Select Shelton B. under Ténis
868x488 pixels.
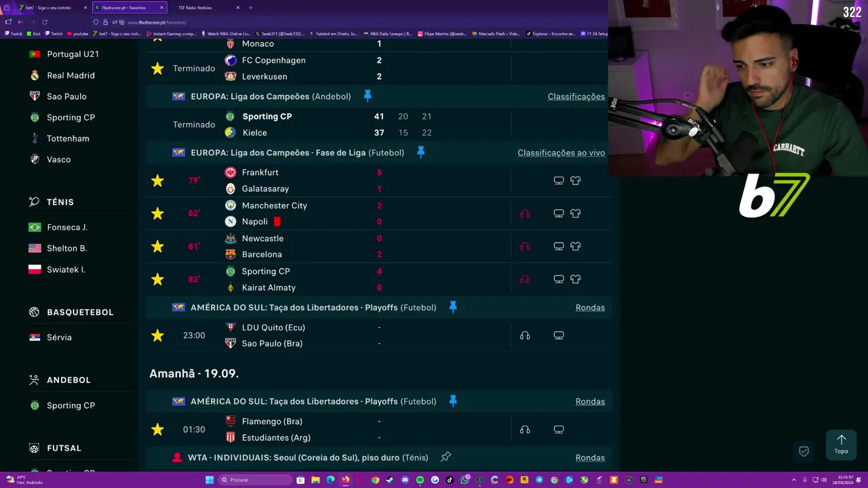coord(66,248)
